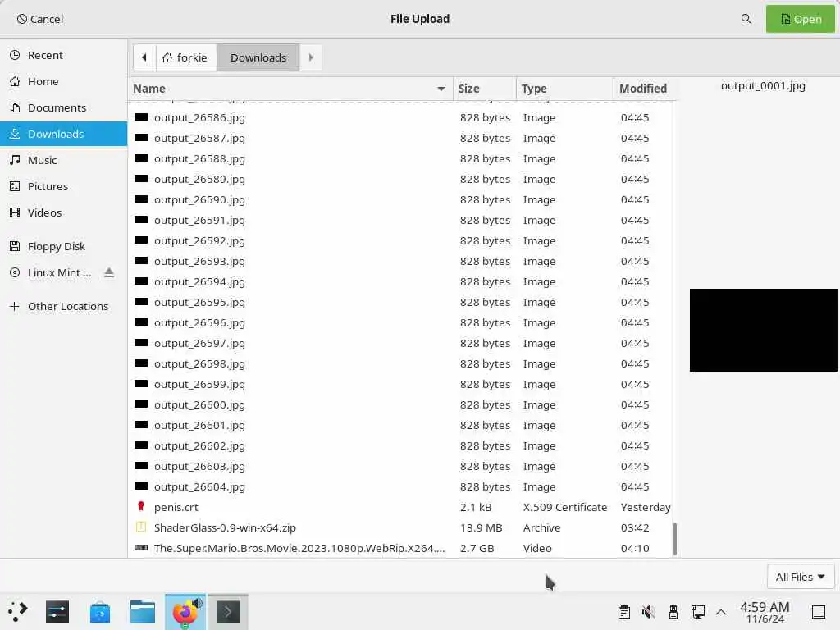Click the Super Mario Bros Movie video icon
Screen dimensions: 840x630
(141, 547)
